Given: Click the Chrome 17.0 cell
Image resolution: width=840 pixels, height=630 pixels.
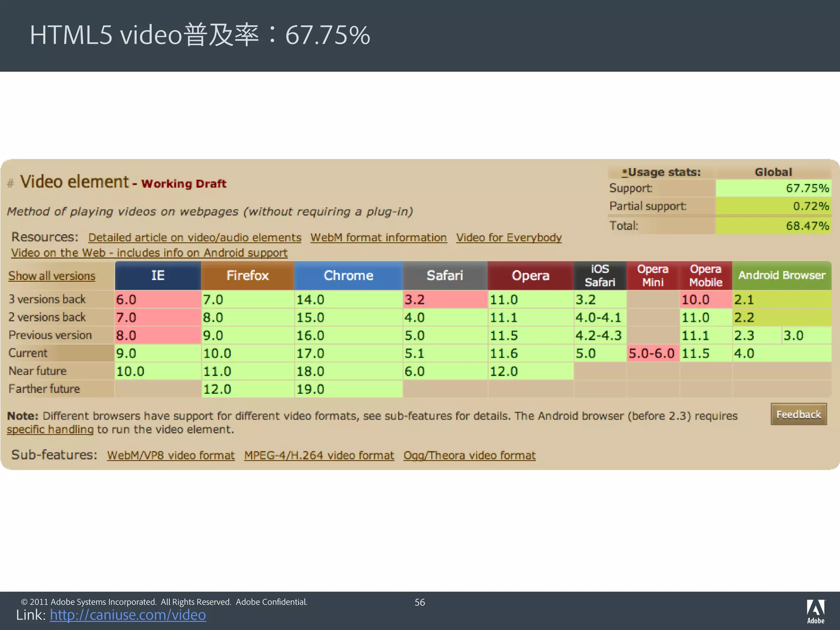Looking at the screenshot, I should point(349,353).
